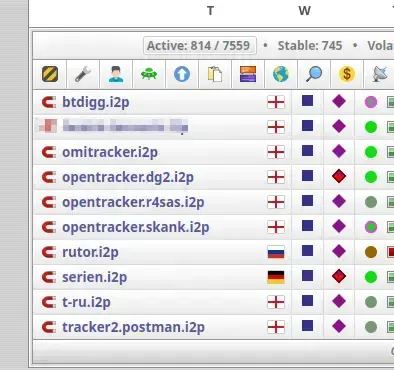The height and width of the screenshot is (370, 394).
Task: Select the clipboard copy icon
Action: pyautogui.click(x=215, y=74)
